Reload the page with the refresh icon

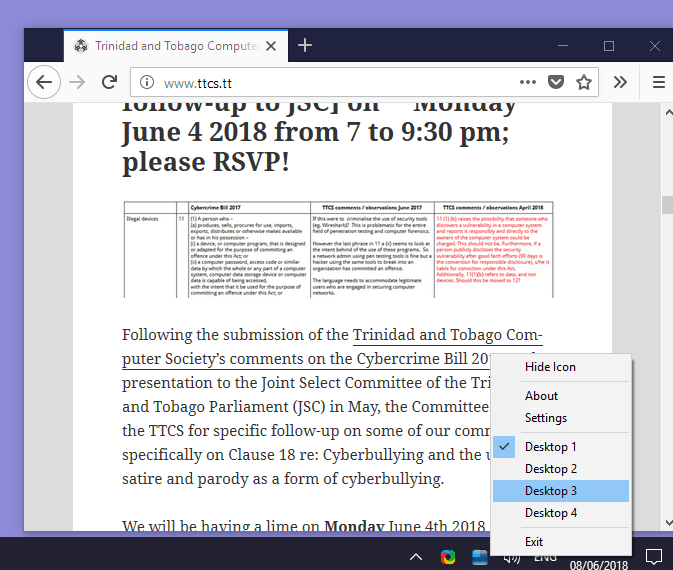point(110,83)
